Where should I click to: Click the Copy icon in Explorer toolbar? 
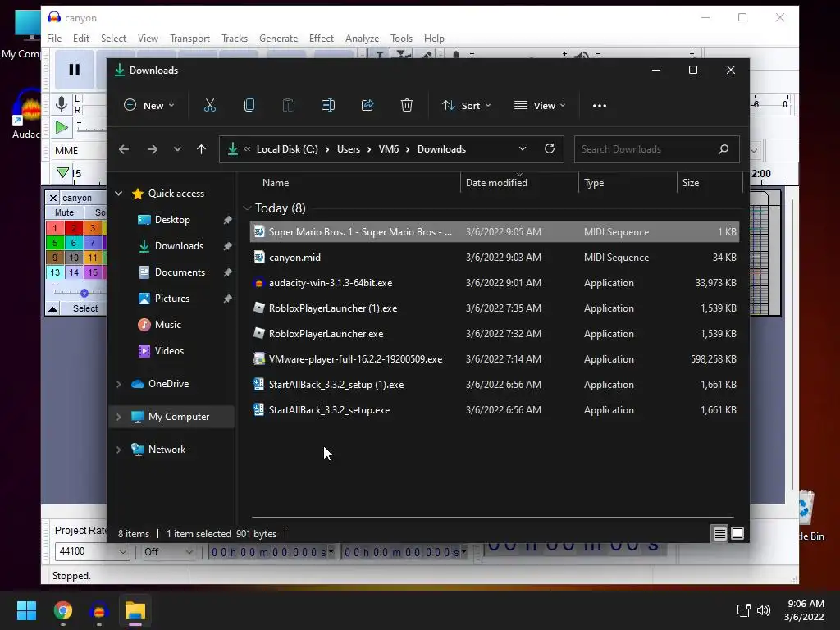[249, 106]
